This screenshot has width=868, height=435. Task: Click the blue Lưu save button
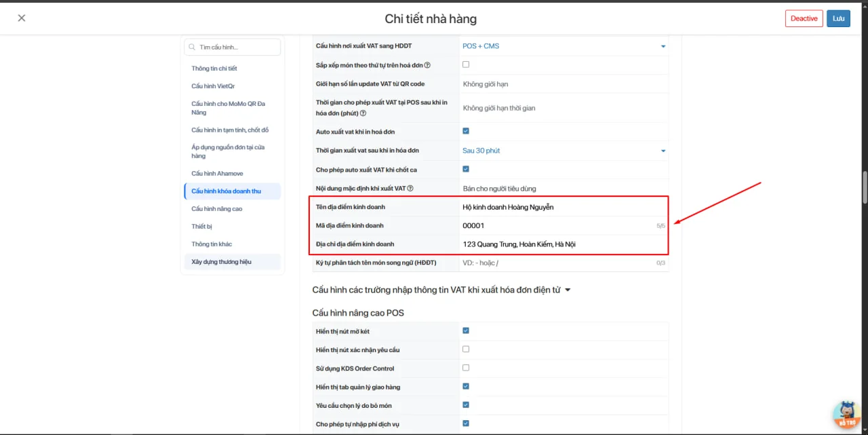839,18
